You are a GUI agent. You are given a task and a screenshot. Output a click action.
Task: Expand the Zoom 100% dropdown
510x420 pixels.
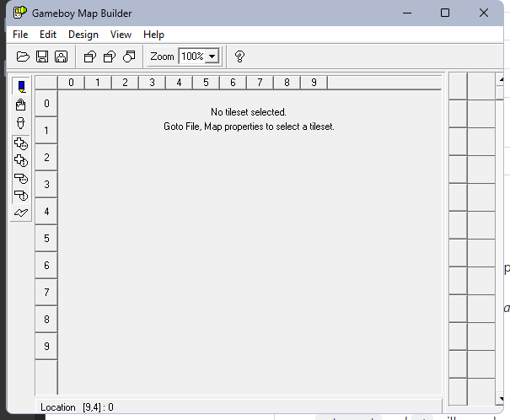212,57
